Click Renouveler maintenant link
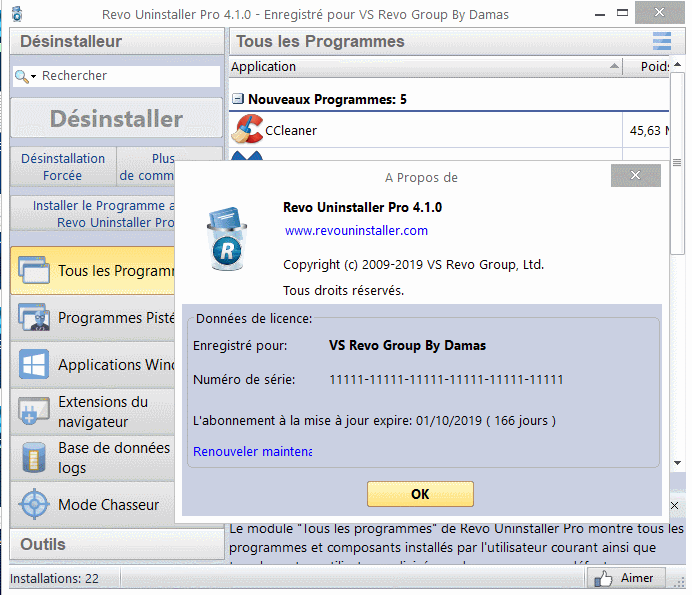This screenshot has width=692, height=595. pyautogui.click(x=252, y=452)
